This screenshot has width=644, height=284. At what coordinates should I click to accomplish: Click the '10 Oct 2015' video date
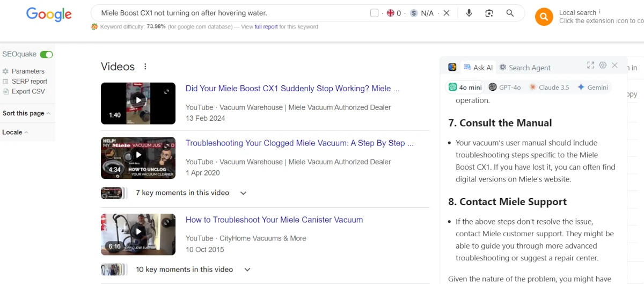[205, 250]
